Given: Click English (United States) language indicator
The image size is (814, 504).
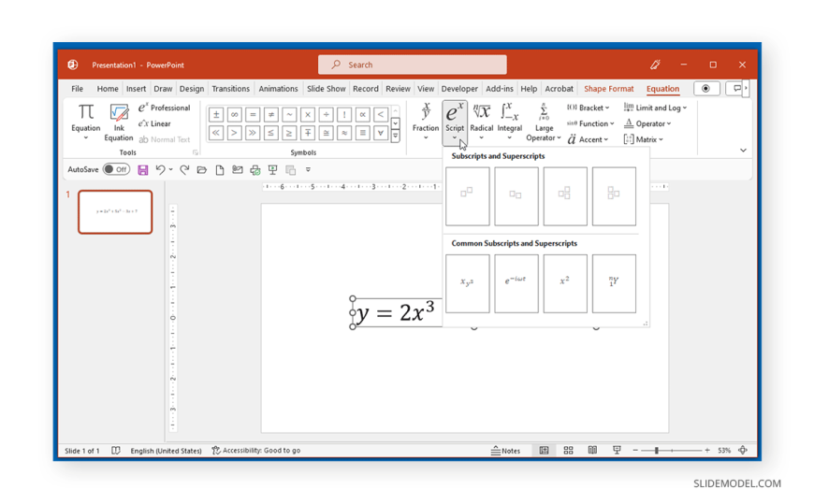Looking at the screenshot, I should [x=167, y=451].
